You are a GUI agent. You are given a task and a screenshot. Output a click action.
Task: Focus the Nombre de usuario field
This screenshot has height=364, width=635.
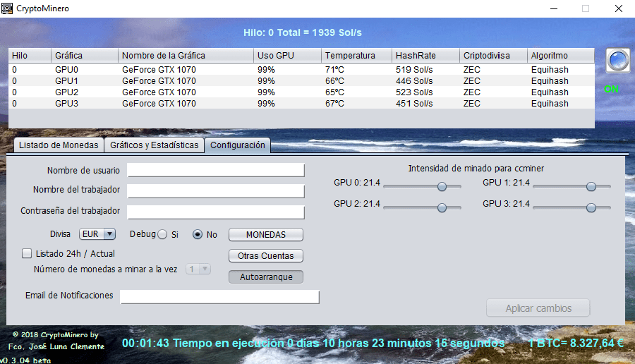[x=216, y=170]
